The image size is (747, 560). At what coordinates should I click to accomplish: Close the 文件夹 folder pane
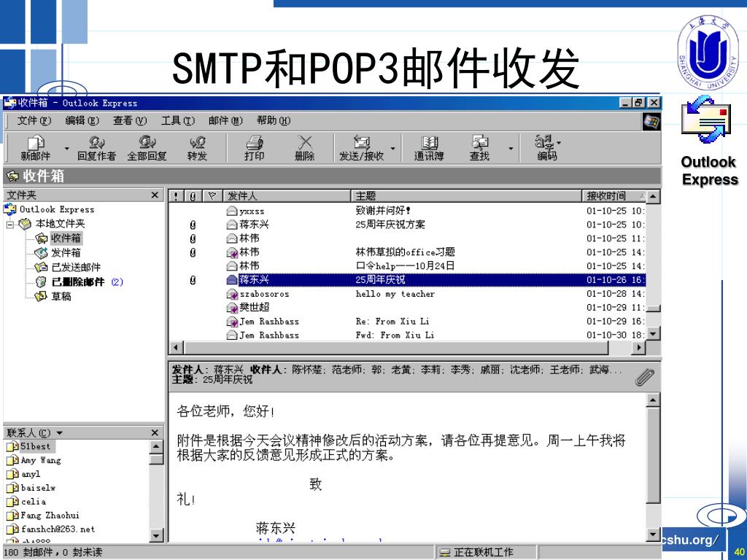[155, 195]
